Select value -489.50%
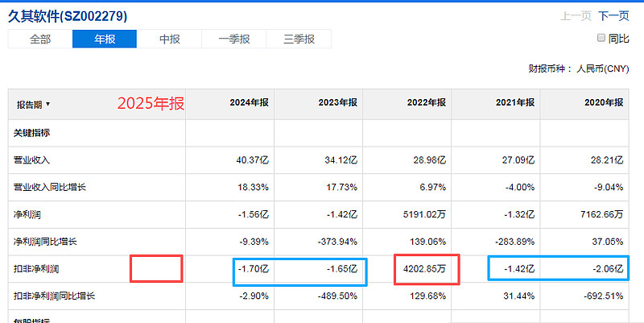 click(x=337, y=296)
